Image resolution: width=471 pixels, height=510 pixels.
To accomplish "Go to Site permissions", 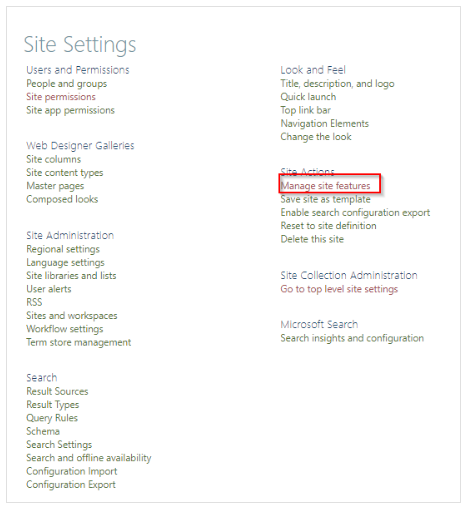I will 61,97.
